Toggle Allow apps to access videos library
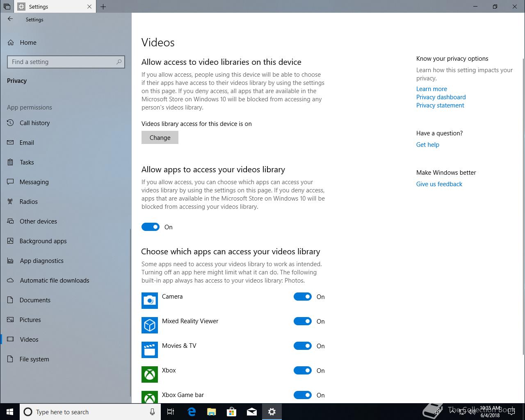 point(151,227)
